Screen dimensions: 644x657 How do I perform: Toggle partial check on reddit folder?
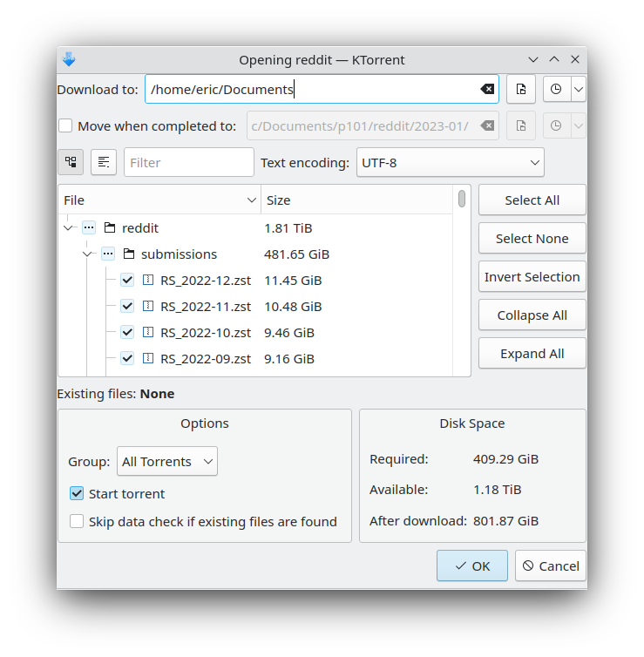coord(89,228)
